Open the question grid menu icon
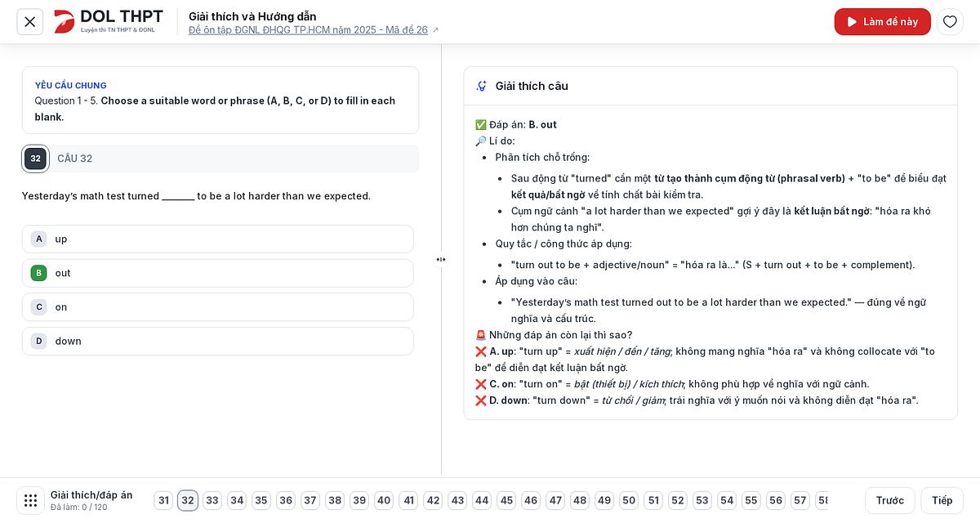The width and height of the screenshot is (980, 523). (30, 500)
